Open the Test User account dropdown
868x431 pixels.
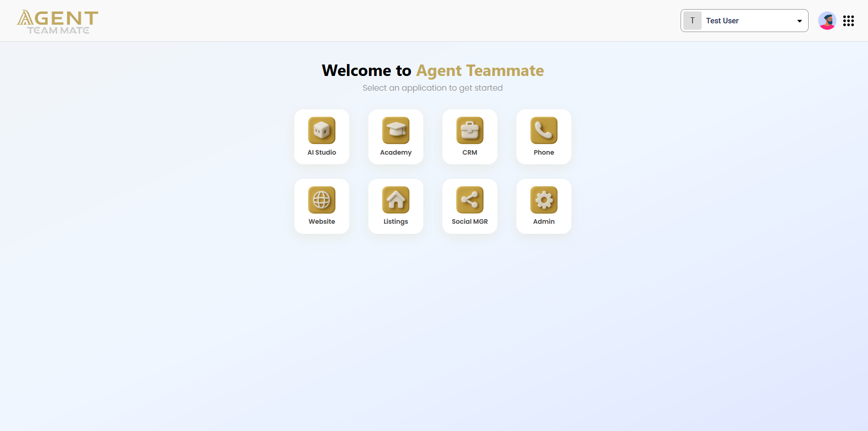click(744, 21)
